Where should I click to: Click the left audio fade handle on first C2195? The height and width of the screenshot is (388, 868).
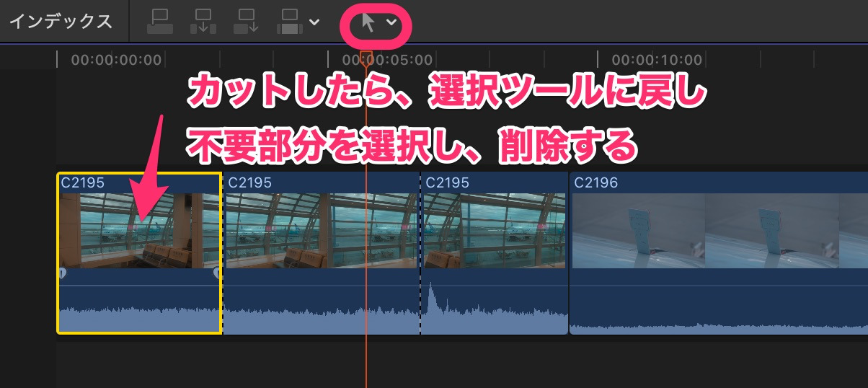[x=61, y=273]
